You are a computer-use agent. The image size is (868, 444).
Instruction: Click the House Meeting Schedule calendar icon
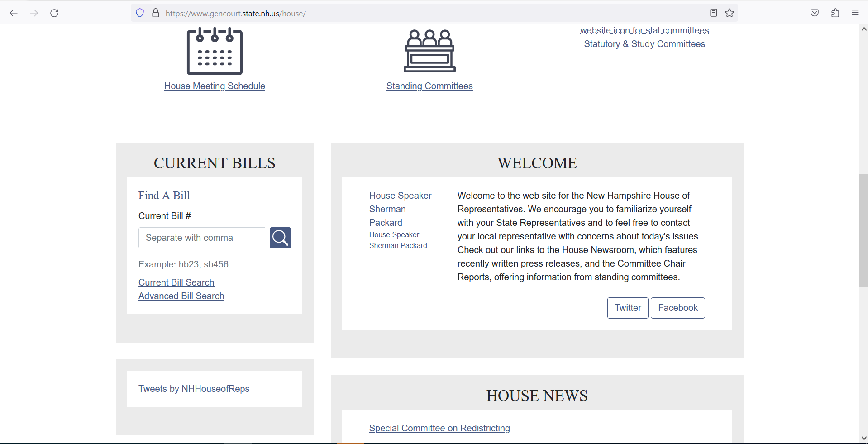point(215,51)
